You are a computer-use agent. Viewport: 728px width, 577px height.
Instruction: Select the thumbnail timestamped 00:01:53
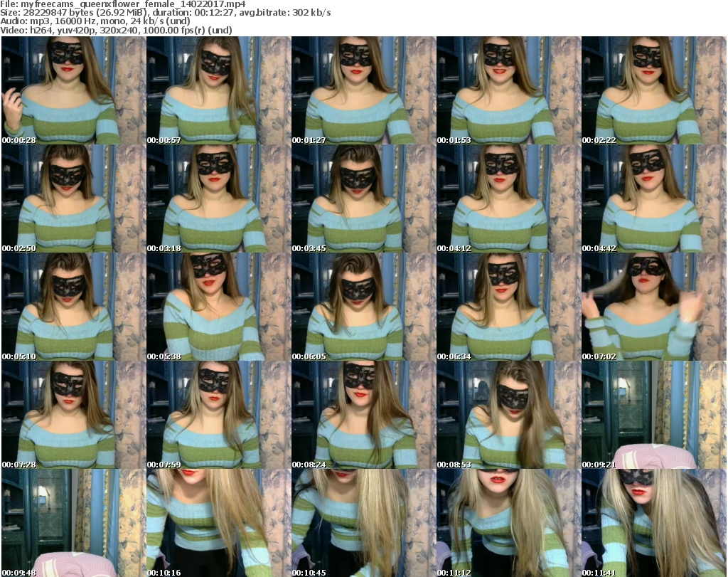pyautogui.click(x=508, y=90)
